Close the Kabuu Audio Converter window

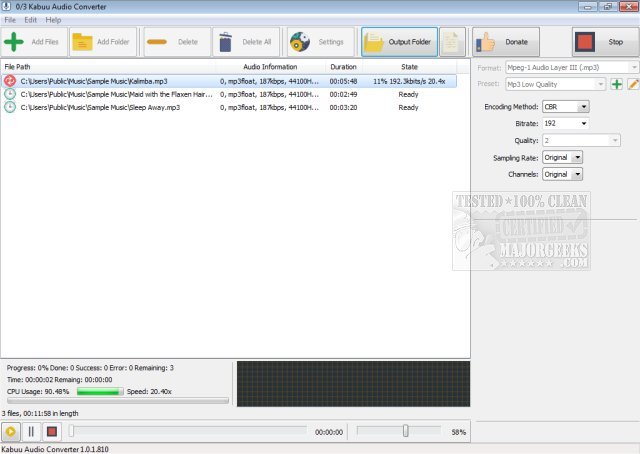pyautogui.click(x=629, y=6)
